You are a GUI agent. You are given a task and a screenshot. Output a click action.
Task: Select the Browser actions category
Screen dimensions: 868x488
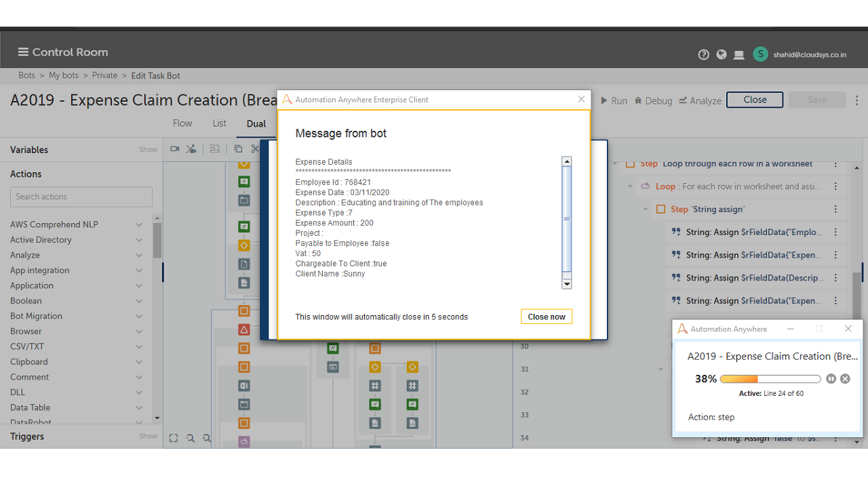coord(26,331)
